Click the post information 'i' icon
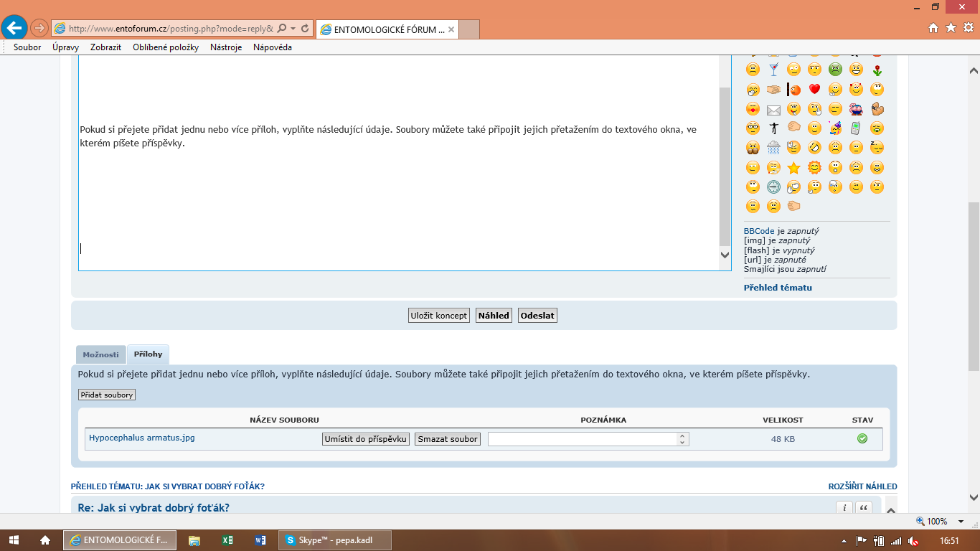Viewport: 980px width, 551px height. point(844,508)
